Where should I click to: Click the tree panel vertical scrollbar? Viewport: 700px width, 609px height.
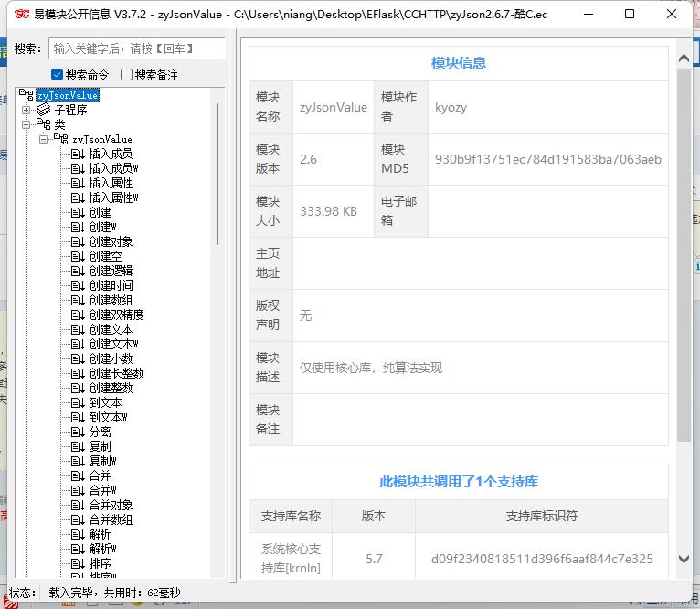coord(217,174)
